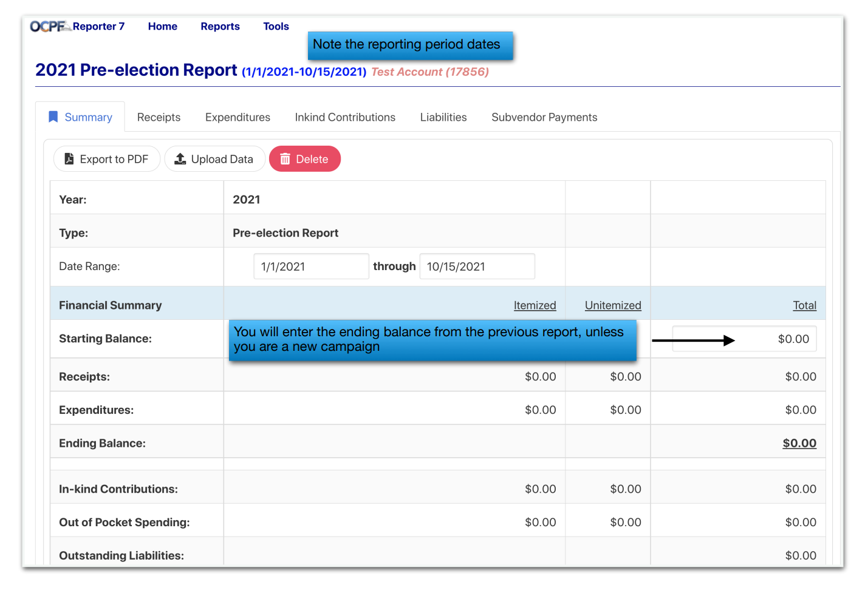
Task: Select the Subvendor Payments tab
Action: [x=544, y=117]
